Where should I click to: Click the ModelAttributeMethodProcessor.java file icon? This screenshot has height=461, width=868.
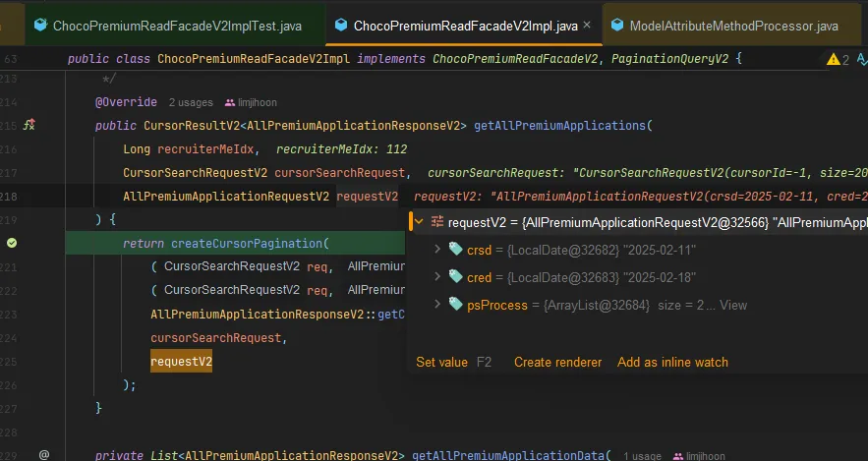(x=617, y=25)
